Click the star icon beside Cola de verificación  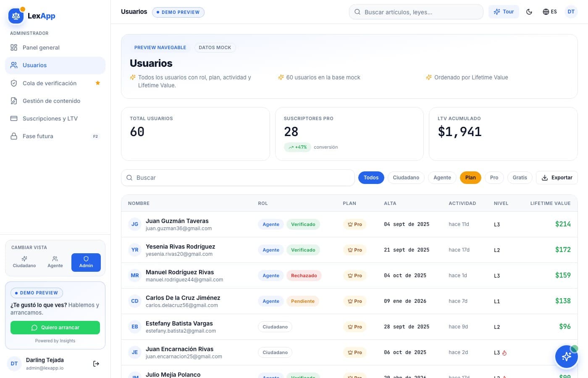pos(98,83)
